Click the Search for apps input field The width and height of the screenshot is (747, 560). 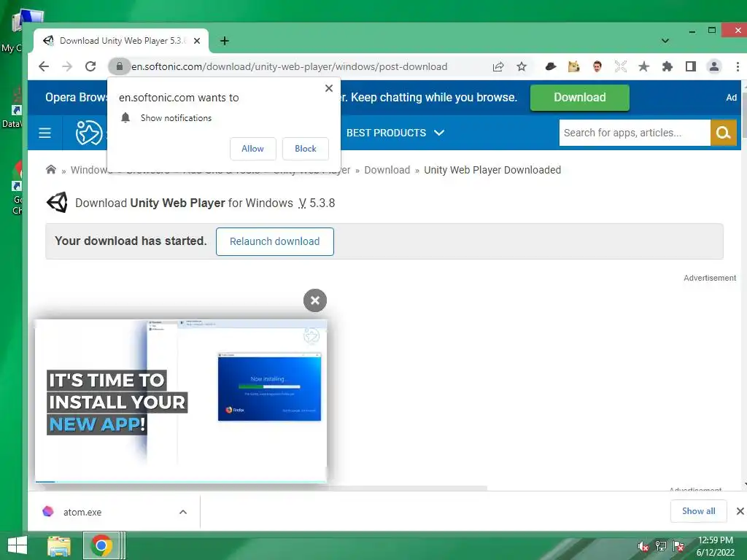coord(635,133)
